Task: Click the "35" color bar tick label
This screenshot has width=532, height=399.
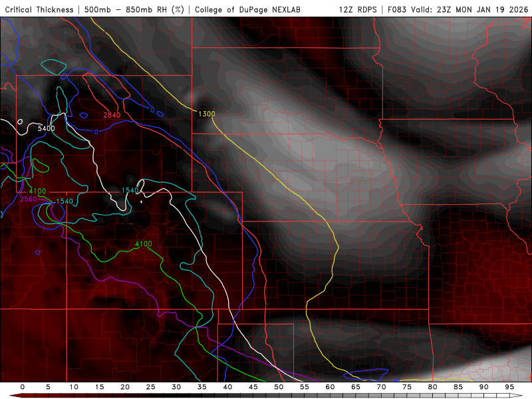Action: [202, 387]
